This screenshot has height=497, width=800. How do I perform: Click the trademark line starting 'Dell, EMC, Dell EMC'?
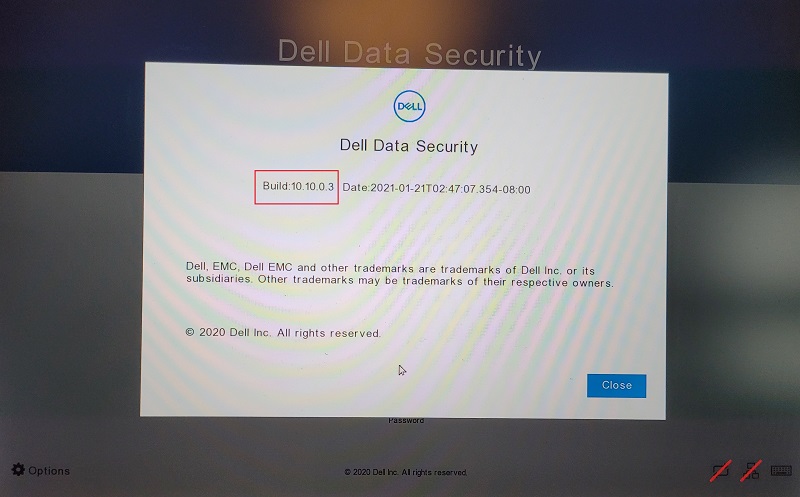click(390, 268)
